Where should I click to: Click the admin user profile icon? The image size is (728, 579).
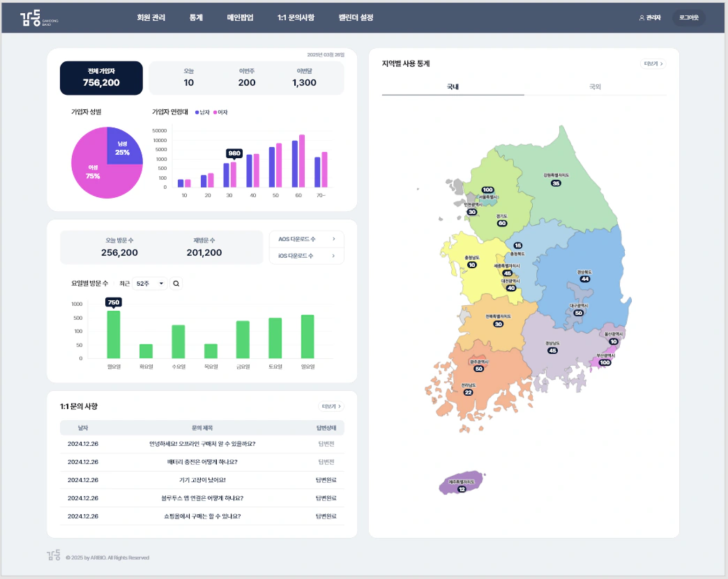pos(642,17)
